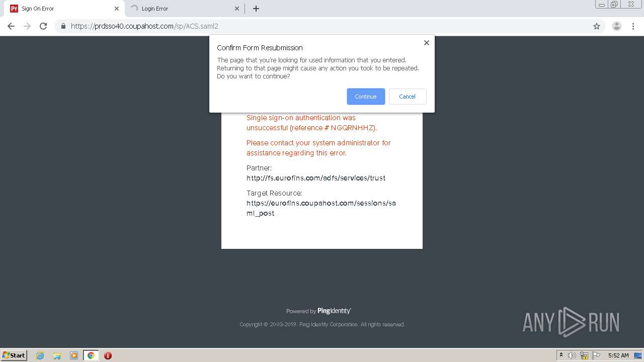The width and height of the screenshot is (644, 362).
Task: Click the Ping Identity copyright notice
Action: (322, 324)
